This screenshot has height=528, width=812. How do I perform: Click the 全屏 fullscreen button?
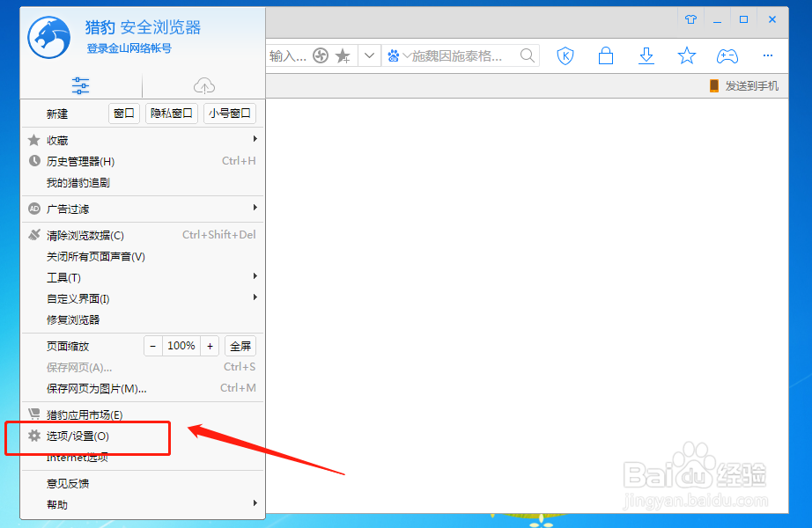coord(240,346)
